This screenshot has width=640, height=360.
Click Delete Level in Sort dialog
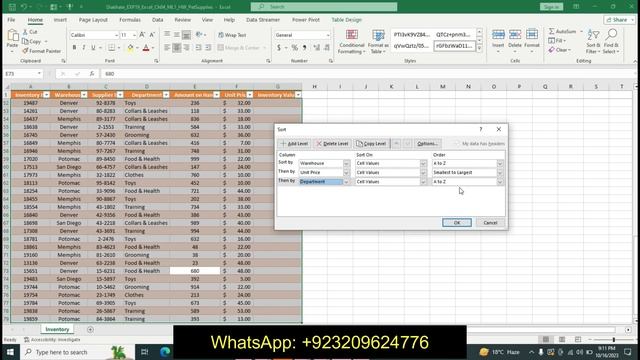(x=332, y=144)
